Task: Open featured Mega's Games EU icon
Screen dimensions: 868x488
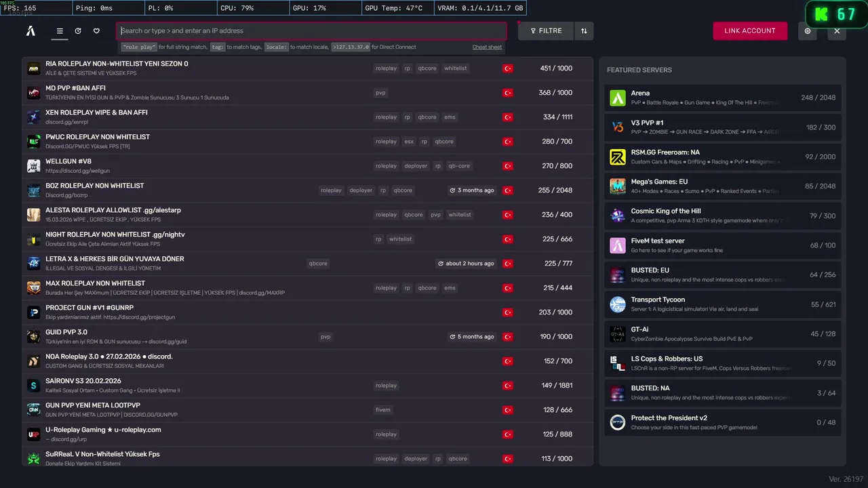Action: click(618, 186)
